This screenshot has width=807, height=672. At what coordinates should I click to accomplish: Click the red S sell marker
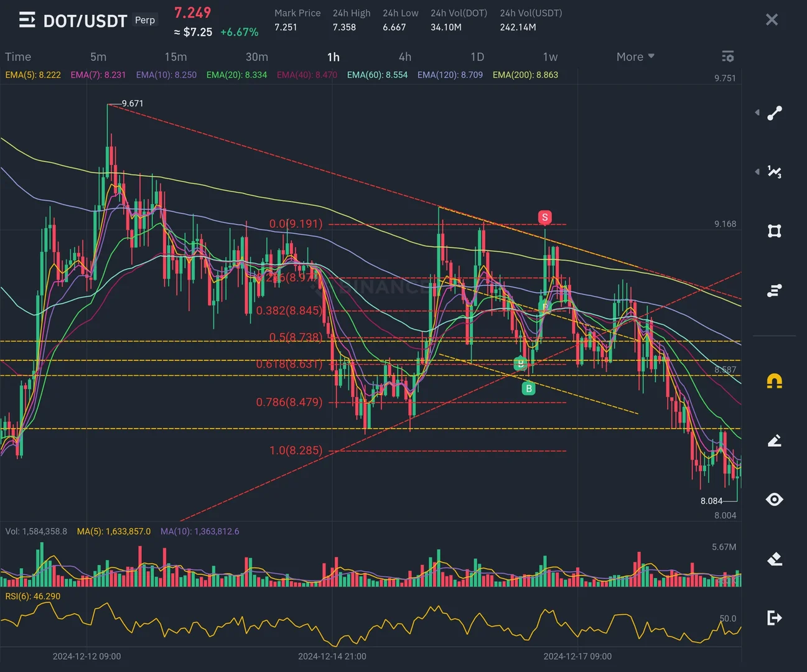tap(544, 217)
